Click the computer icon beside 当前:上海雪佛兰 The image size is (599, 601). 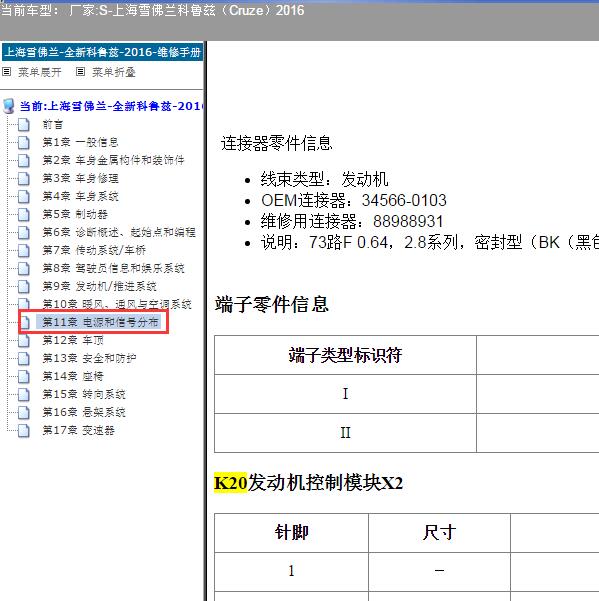(8, 106)
